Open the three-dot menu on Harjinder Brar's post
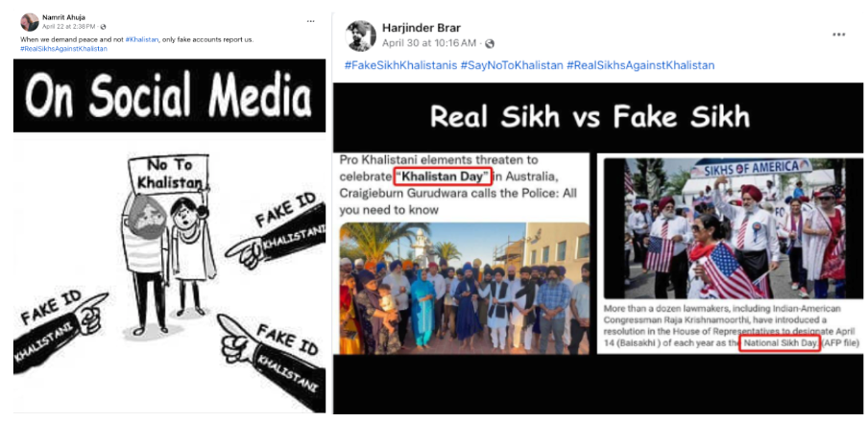 [x=838, y=35]
